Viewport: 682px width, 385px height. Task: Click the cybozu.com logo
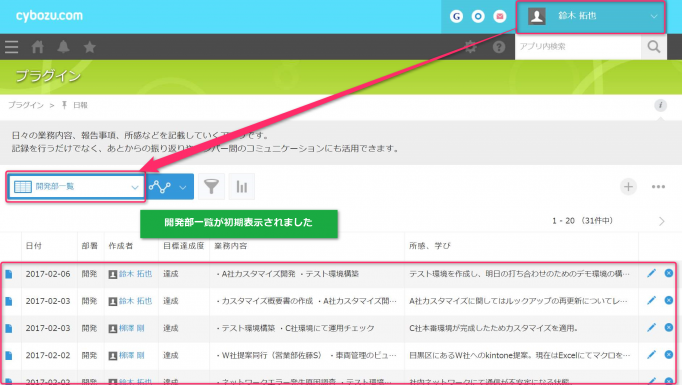point(49,16)
